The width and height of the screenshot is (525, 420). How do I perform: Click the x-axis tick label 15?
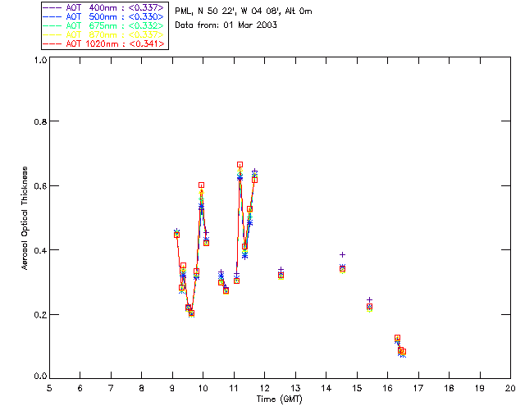tap(357, 388)
